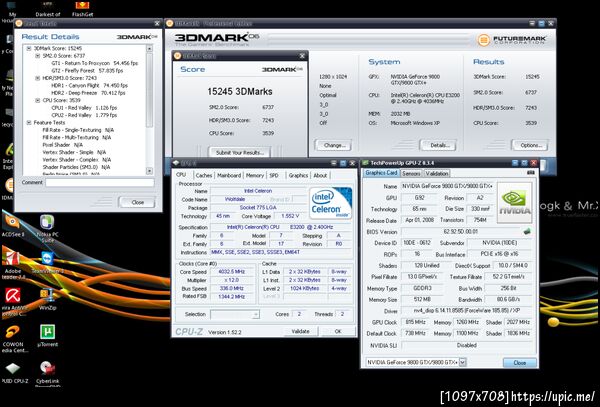The height and width of the screenshot is (407, 600).
Task: Open the Memory tab in CPU-Z
Action: click(x=255, y=175)
